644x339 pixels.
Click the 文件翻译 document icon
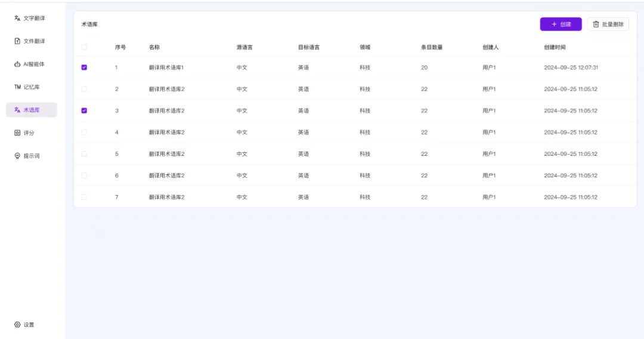(17, 41)
